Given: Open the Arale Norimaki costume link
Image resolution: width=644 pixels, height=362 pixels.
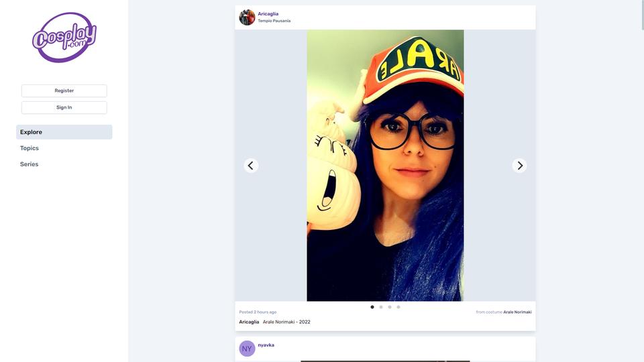Looking at the screenshot, I should 517,312.
